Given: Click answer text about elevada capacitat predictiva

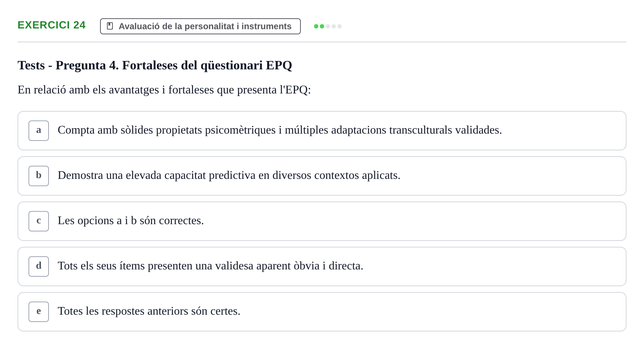Looking at the screenshot, I should [229, 175].
